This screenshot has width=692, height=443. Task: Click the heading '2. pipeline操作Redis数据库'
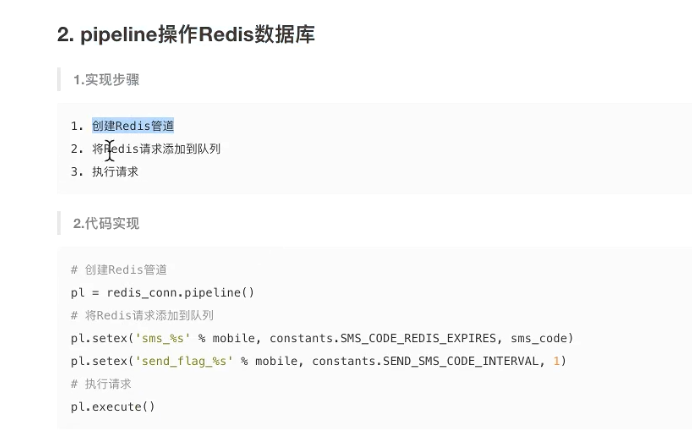click(186, 34)
